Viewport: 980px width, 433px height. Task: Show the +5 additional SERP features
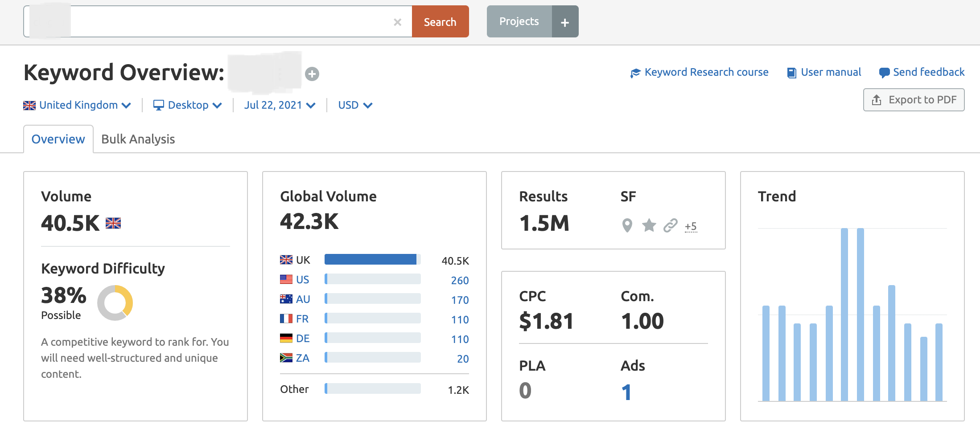click(x=691, y=226)
